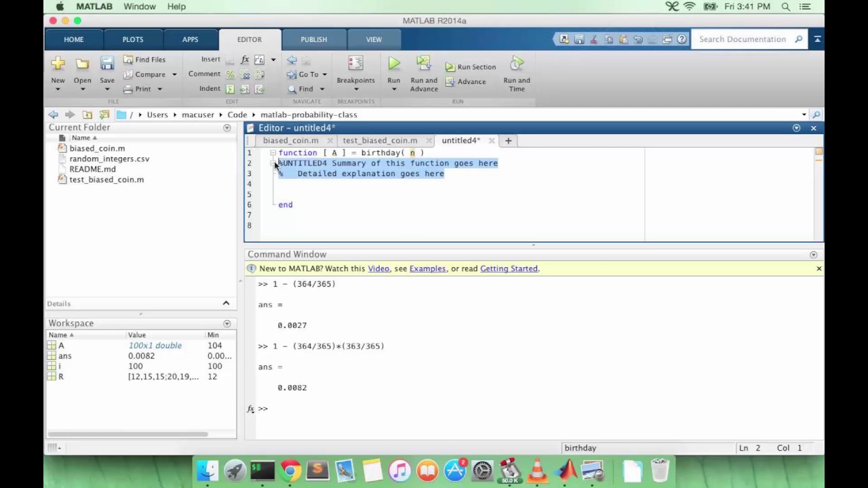Switch to the PLOTS ribbon tab
Screen dimensions: 868x488
133,39
